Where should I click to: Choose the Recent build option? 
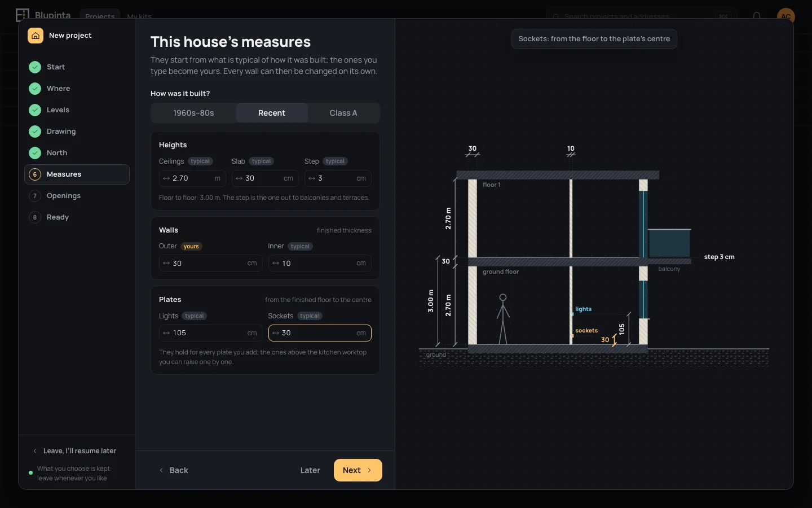(x=272, y=113)
